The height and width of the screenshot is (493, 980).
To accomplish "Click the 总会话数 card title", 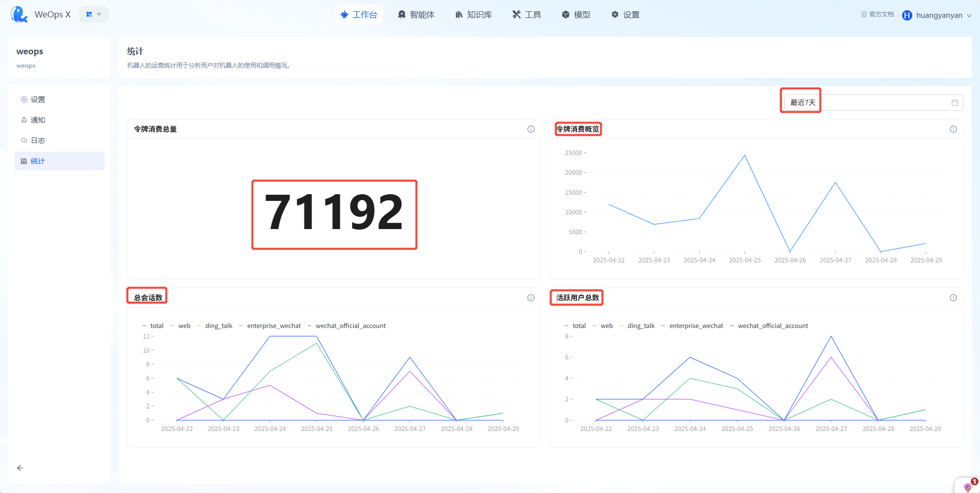I will tap(148, 298).
